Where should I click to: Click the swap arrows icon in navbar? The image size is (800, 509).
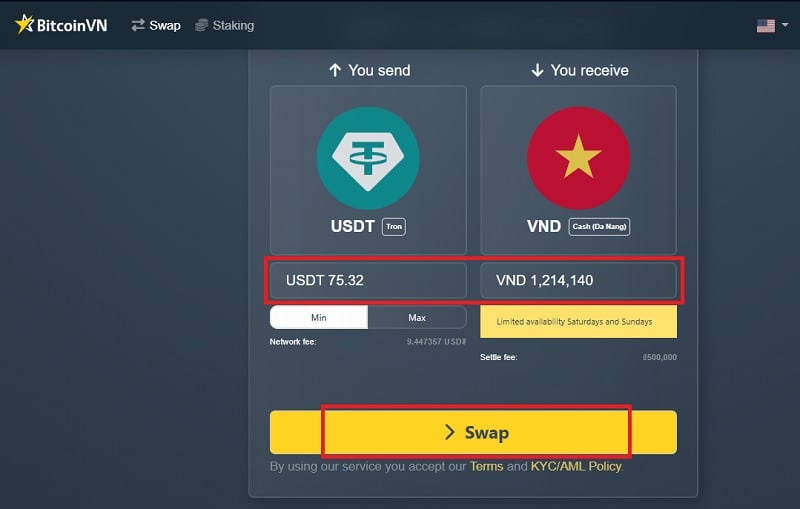138,25
